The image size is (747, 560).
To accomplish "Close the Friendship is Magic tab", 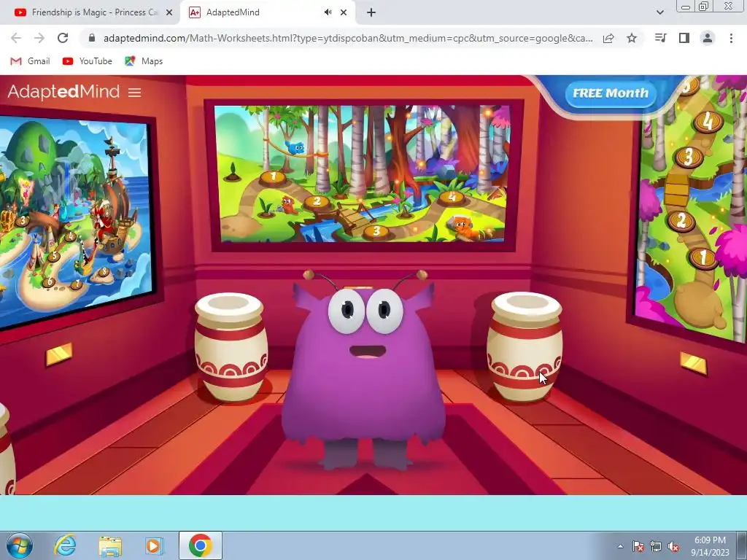I will point(169,13).
